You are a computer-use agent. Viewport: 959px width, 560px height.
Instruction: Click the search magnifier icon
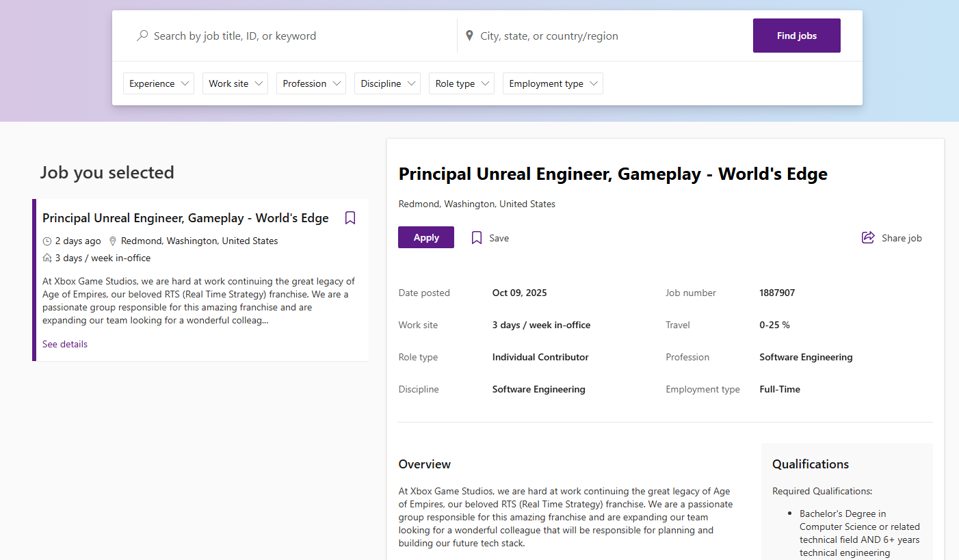click(142, 36)
